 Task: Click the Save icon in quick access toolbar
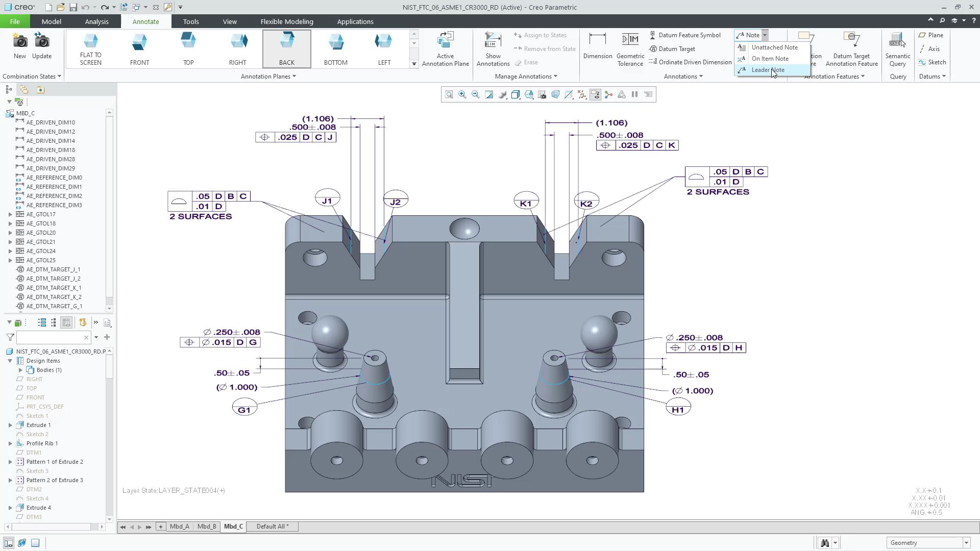pyautogui.click(x=73, y=7)
